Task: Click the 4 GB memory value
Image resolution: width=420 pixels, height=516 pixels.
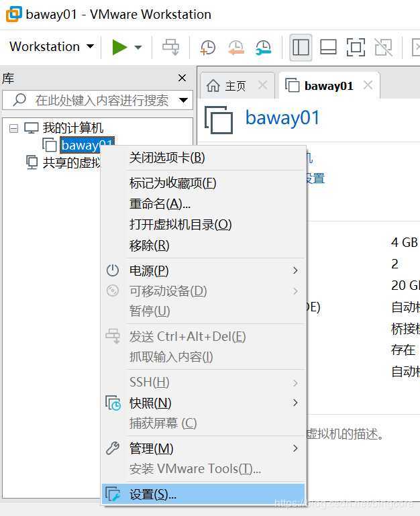Action: pos(404,242)
